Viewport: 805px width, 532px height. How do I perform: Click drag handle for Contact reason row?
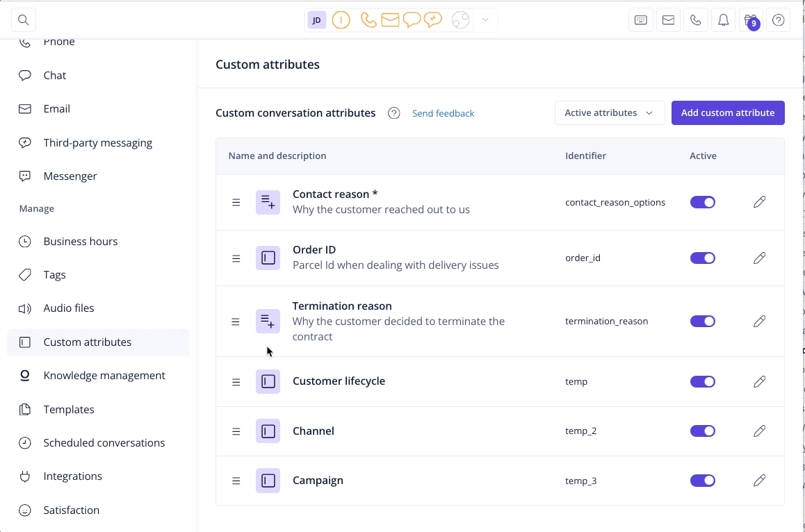click(236, 202)
